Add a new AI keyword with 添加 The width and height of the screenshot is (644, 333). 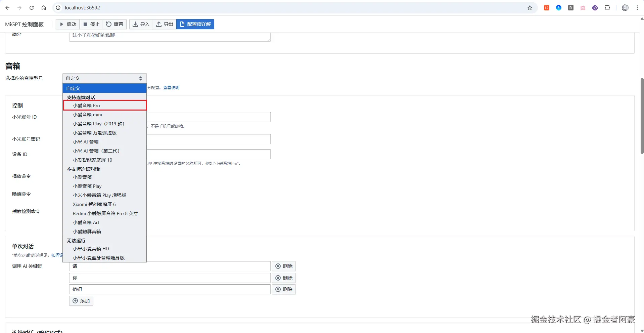pyautogui.click(x=81, y=301)
